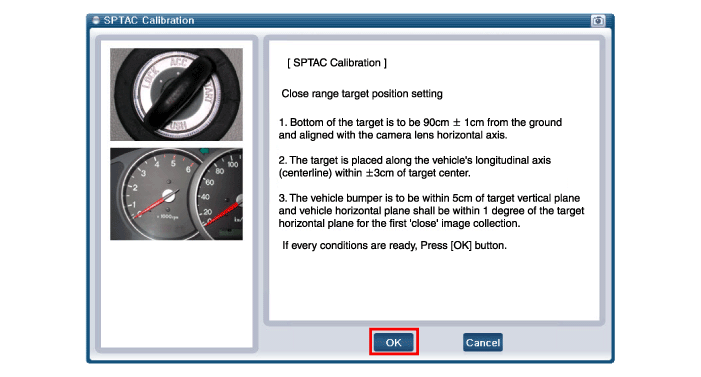701x377 pixels.
Task: Cancel the SPTAC calibration dialog
Action: click(x=482, y=342)
